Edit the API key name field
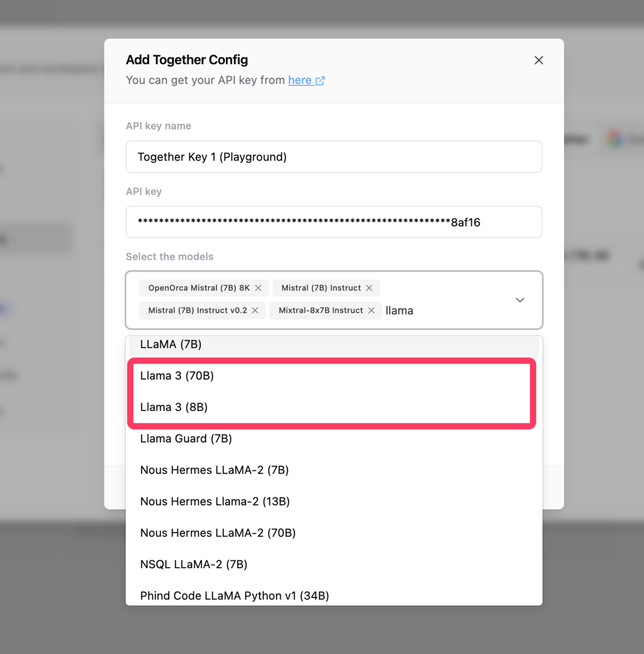This screenshot has height=654, width=644. (334, 157)
